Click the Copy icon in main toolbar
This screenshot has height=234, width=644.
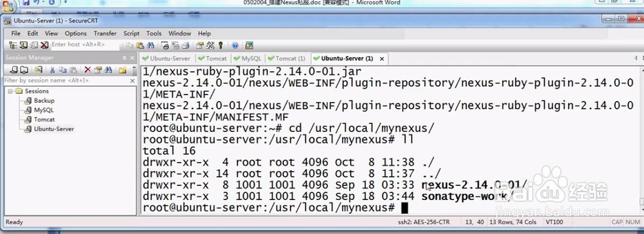click(130, 45)
